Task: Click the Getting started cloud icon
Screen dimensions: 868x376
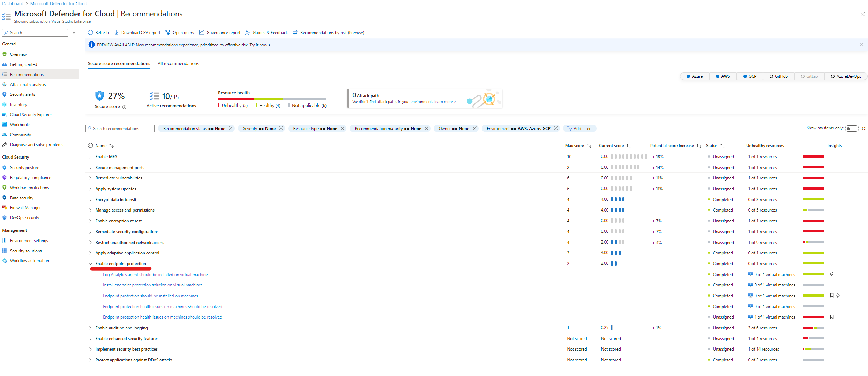Action: [5, 64]
